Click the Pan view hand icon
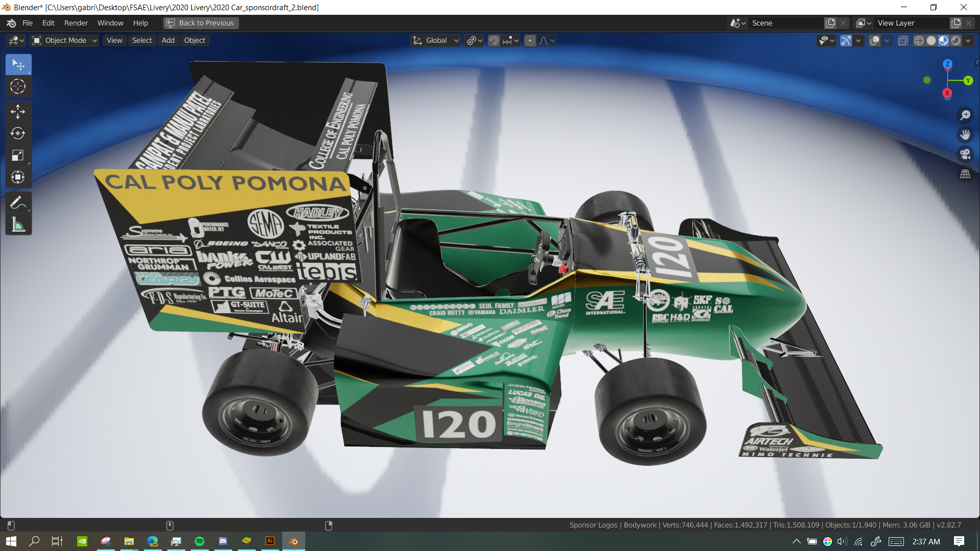The height and width of the screenshot is (551, 980). 965,135
